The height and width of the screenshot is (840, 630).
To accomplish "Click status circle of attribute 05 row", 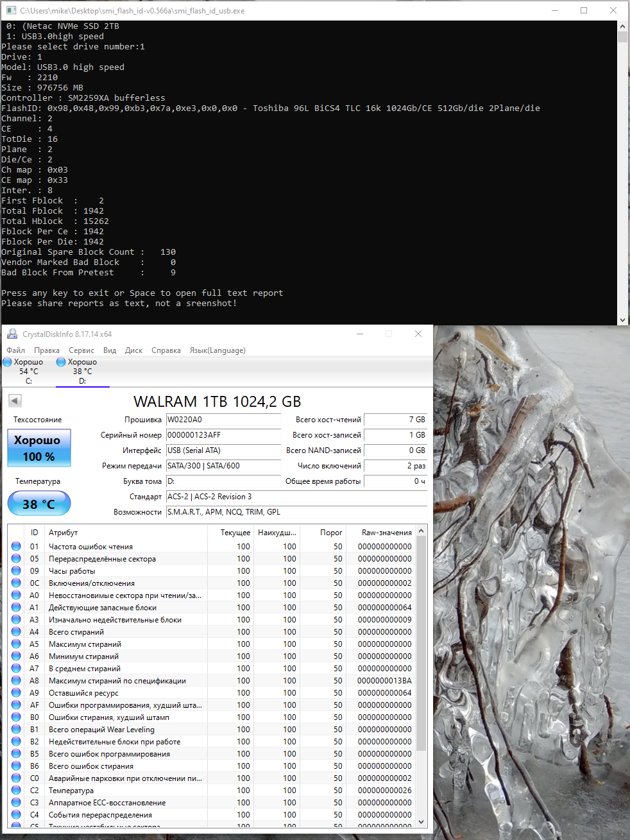I will point(16,558).
